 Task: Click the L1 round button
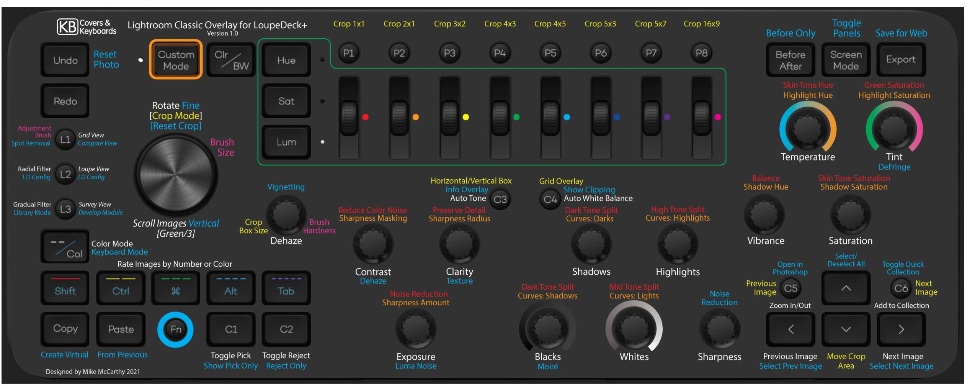[65, 139]
